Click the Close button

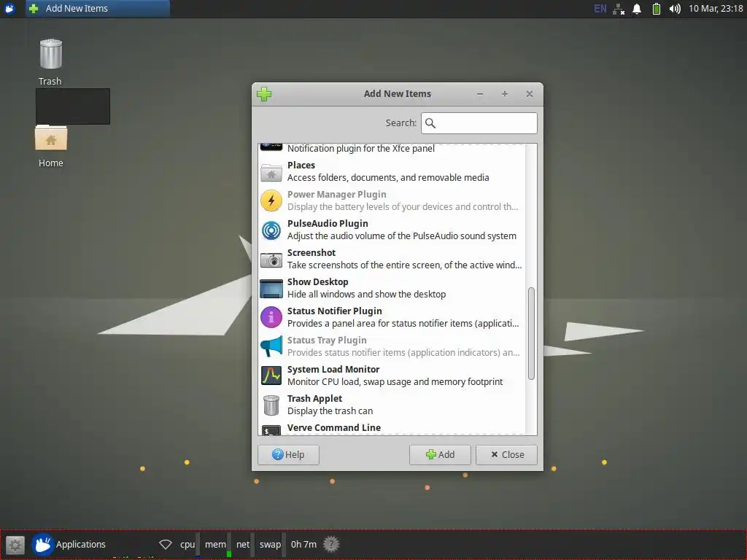tap(506, 455)
